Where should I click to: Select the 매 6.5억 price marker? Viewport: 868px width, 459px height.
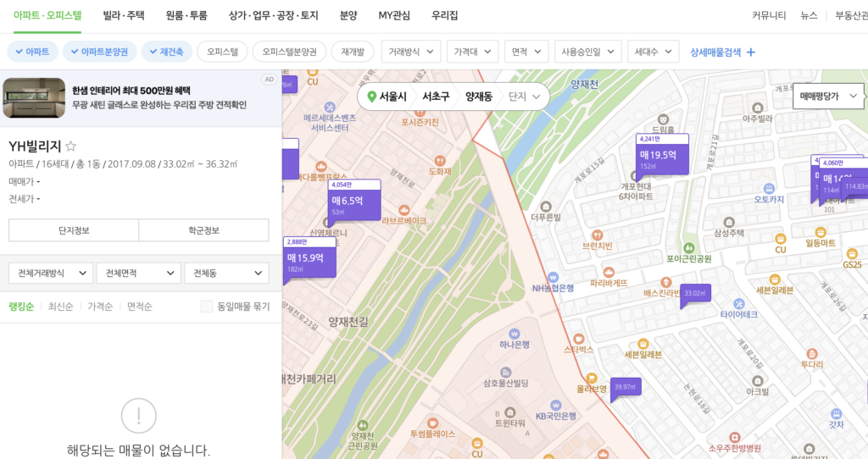353,201
